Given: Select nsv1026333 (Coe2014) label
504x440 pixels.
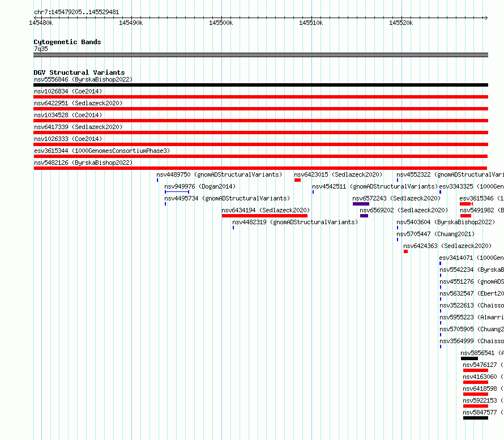Looking at the screenshot, I should click(x=68, y=139).
